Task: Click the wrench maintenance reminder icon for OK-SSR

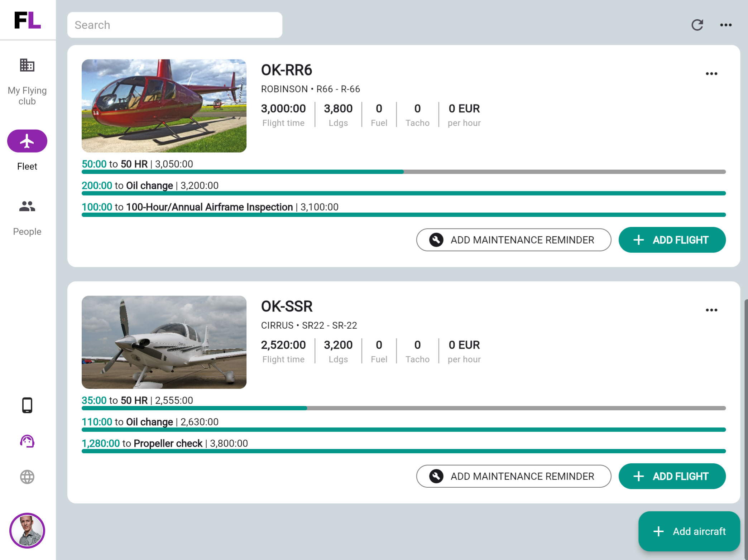Action: tap(436, 475)
